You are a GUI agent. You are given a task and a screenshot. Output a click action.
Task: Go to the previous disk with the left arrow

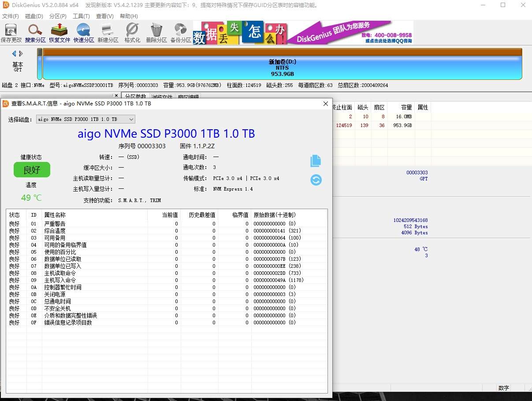[x=14, y=53]
